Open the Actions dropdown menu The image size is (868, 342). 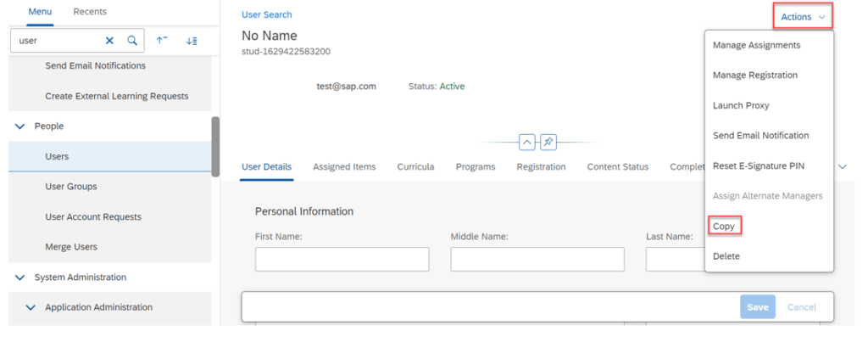coord(802,17)
